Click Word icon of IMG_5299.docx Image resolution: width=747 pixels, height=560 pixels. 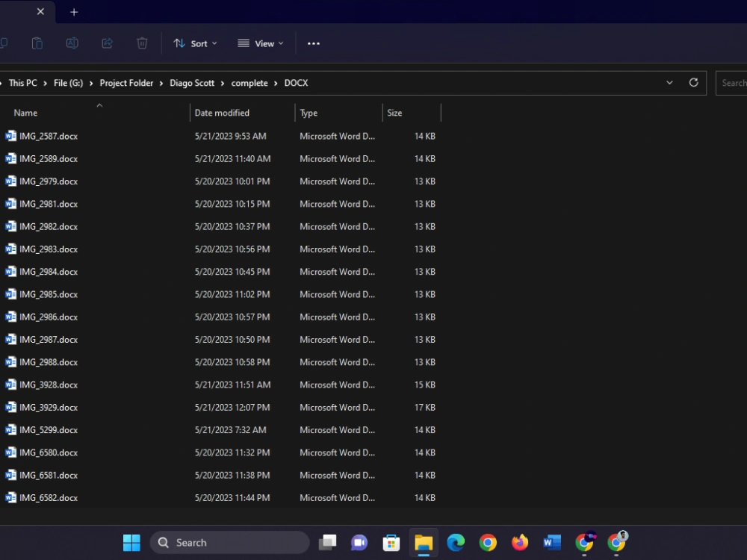(10, 429)
